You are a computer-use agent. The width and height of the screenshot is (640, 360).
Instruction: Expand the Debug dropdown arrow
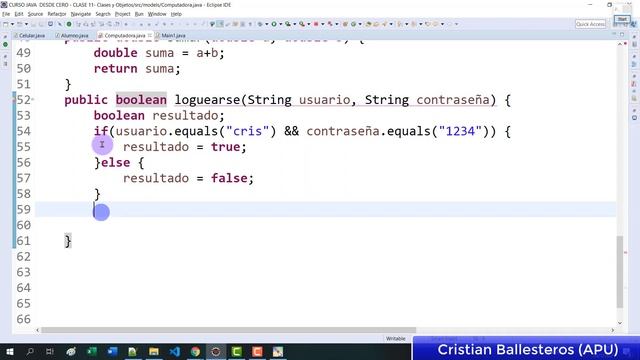pyautogui.click(x=267, y=24)
